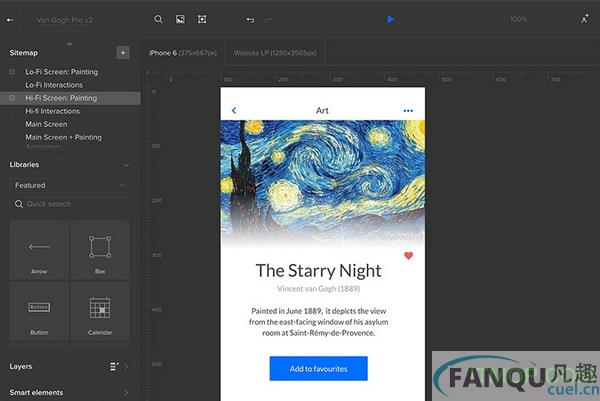The width and height of the screenshot is (600, 401).
Task: Open Main Screen + Painting page
Action: click(x=64, y=137)
